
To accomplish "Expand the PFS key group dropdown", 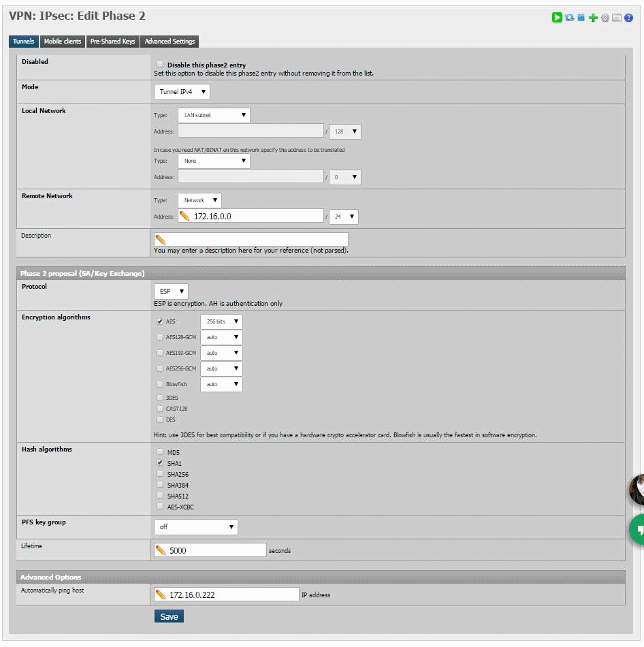I will tap(196, 527).
